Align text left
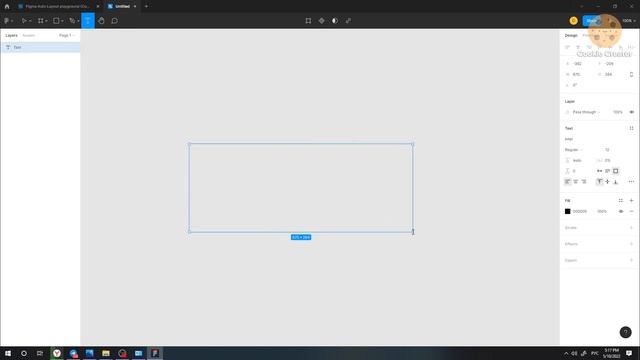This screenshot has width=640, height=360. coord(568,182)
